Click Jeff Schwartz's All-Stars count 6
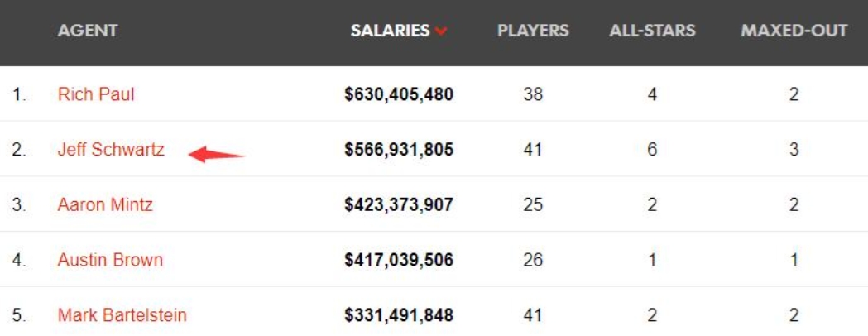 652,150
